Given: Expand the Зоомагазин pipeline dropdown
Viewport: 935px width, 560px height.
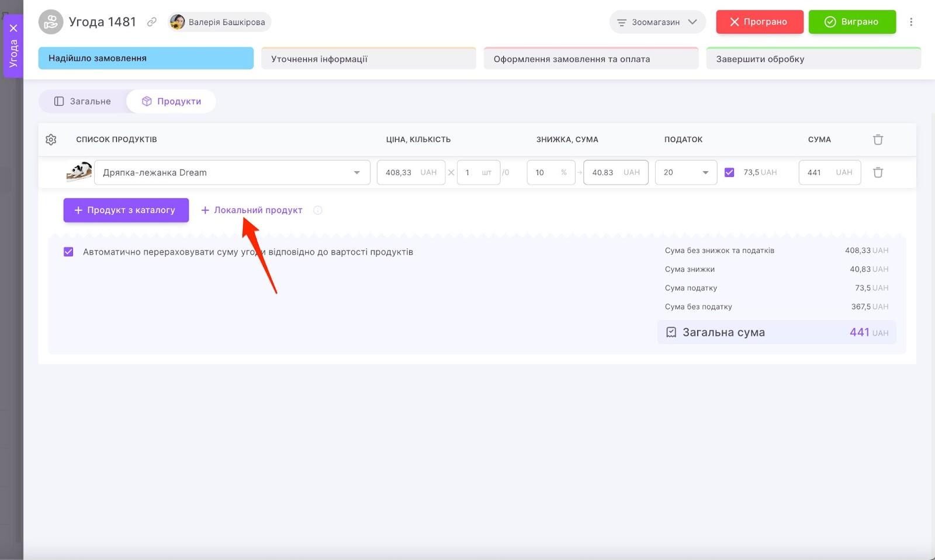Looking at the screenshot, I should 657,22.
